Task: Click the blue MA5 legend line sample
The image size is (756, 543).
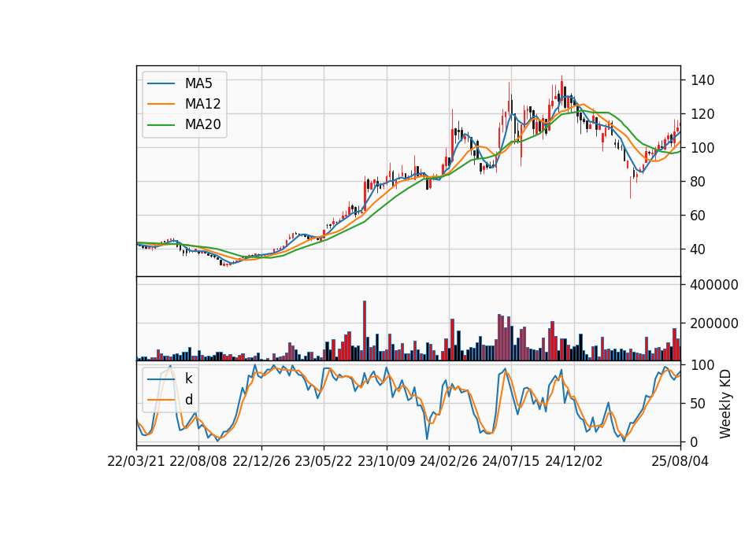Action: point(161,83)
